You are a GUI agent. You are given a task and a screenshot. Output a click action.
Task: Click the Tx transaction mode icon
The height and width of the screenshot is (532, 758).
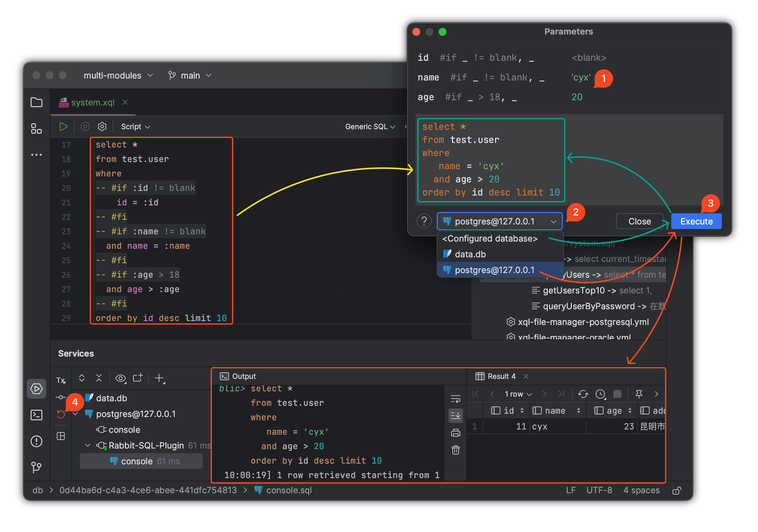click(61, 380)
